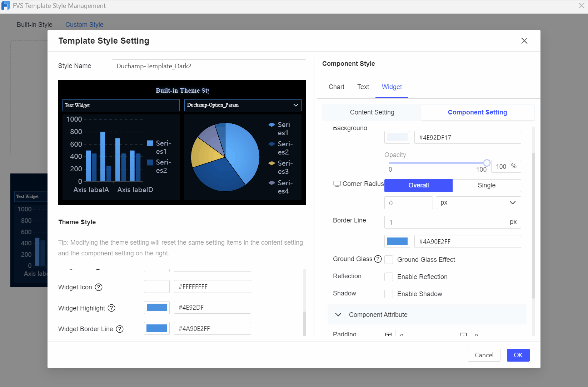Click the Widget Border Line help icon
588x387 pixels.
click(120, 329)
